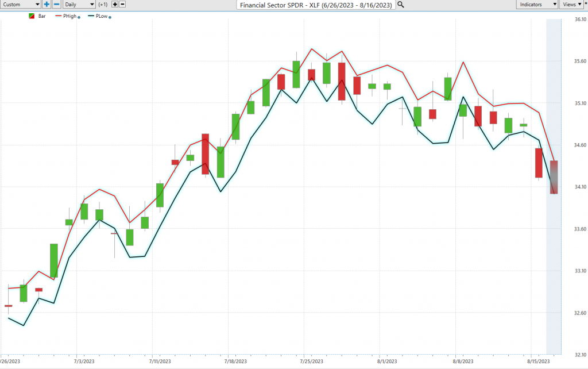
Task: Click the 8/1/2023 date axis label
Action: point(387,362)
